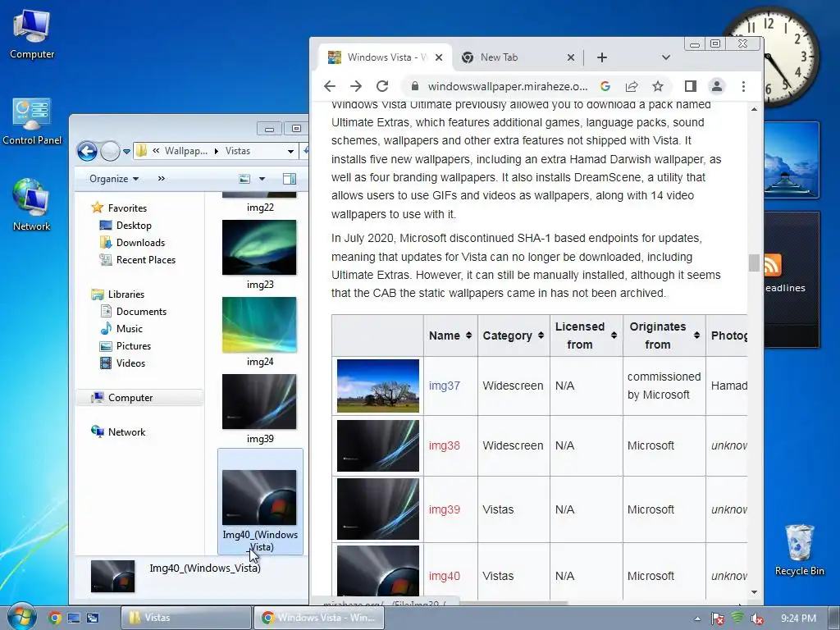Image resolution: width=840 pixels, height=630 pixels.
Task: Toggle the Explorer preview pane icon
Action: click(290, 178)
